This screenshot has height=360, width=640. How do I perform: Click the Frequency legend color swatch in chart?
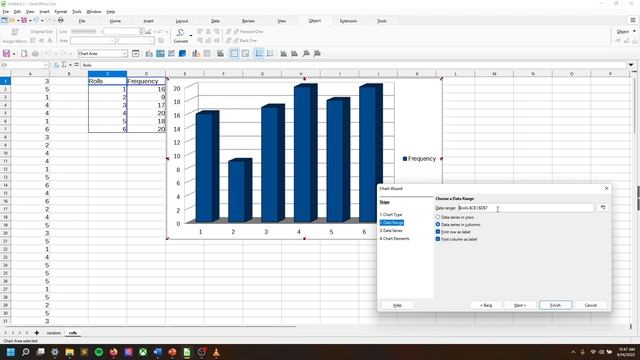click(405, 159)
